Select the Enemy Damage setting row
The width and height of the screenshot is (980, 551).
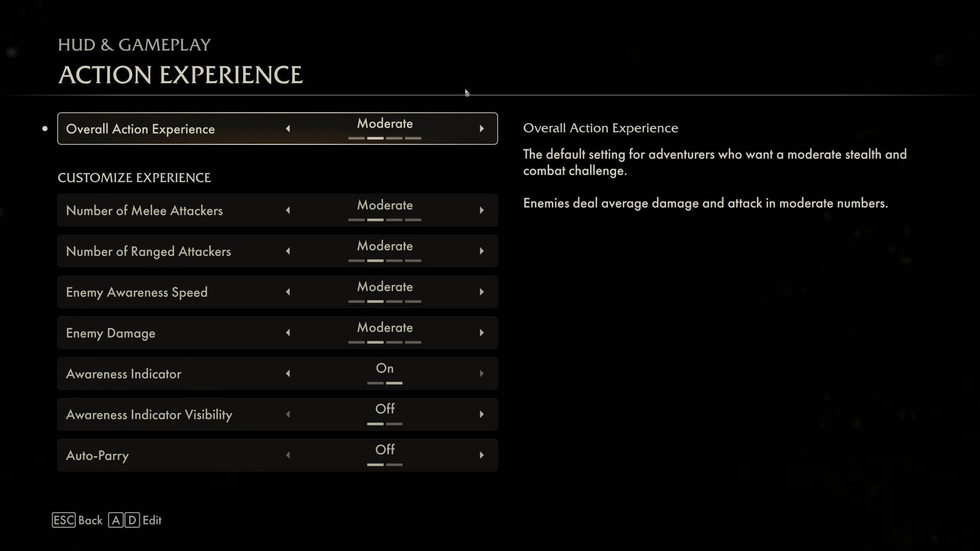click(x=111, y=333)
